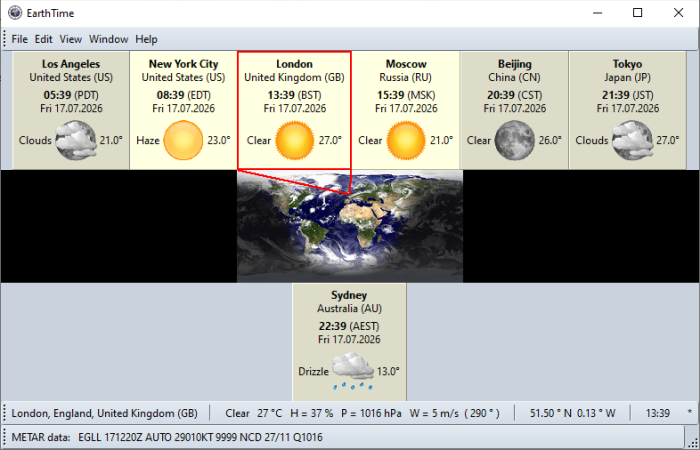Viewport: 700px width, 450px height.
Task: Select the Los Angeles city name
Action: 71,64
